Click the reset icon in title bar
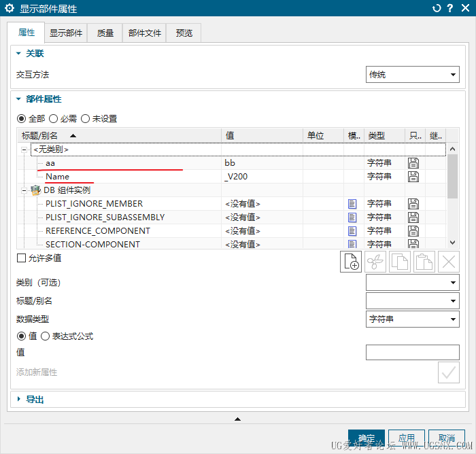The width and height of the screenshot is (476, 454). [x=437, y=8]
